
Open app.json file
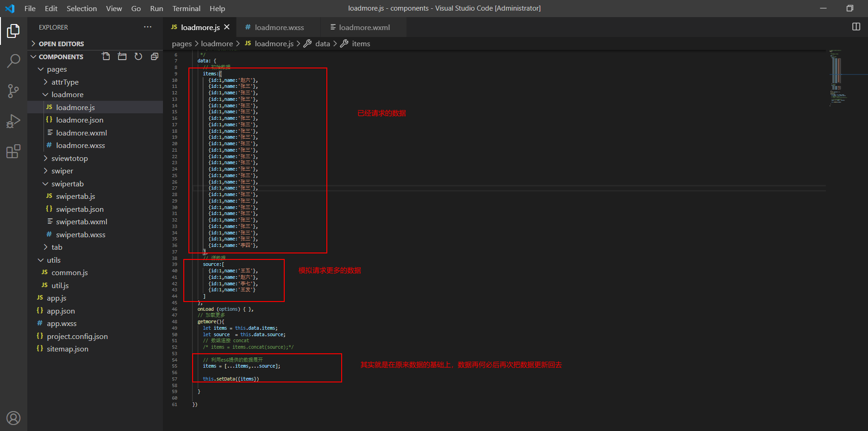tap(95, 311)
